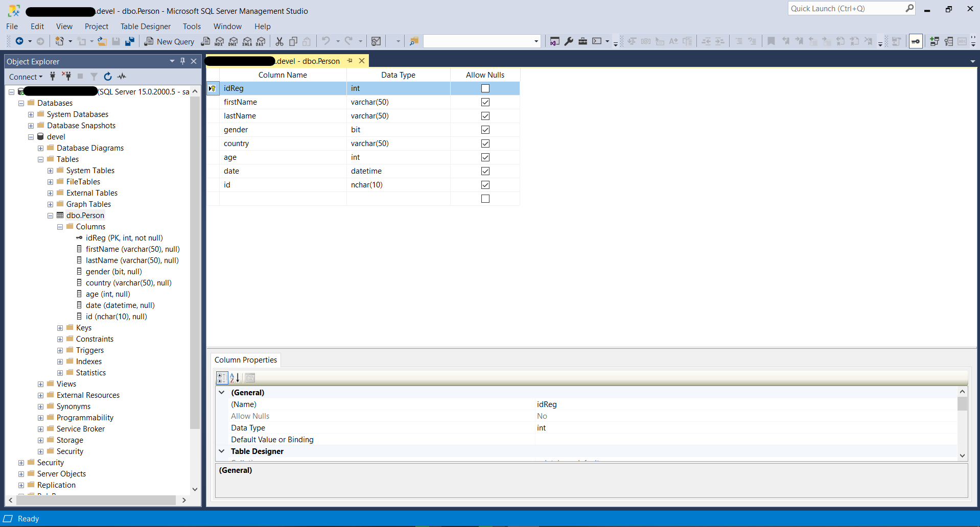Toggle Allow Nulls for the gender column
Viewport: 980px width, 527px height.
(x=485, y=130)
